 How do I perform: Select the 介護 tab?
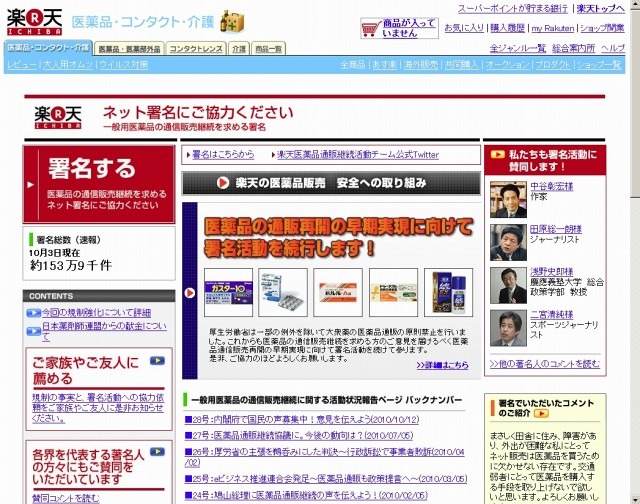tap(239, 49)
